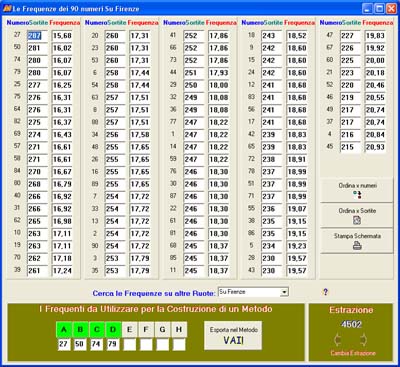The width and height of the screenshot is (400, 367).
Task: Click Frequenza value 18,00
Action: click(x=219, y=85)
